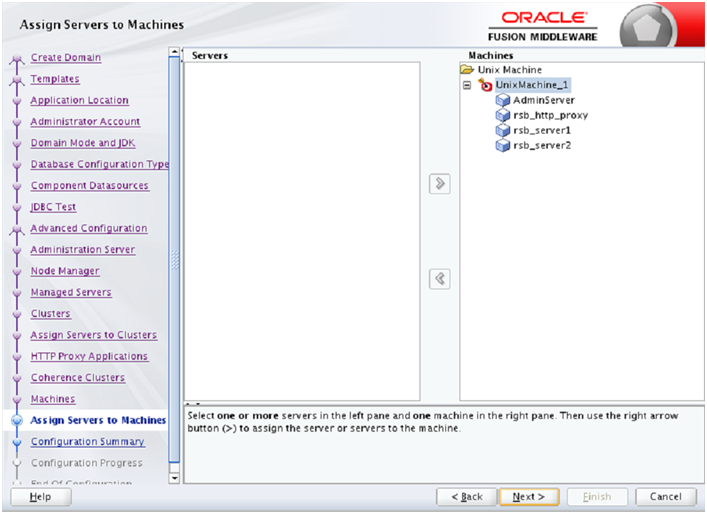Go to the Create Domain step
The height and width of the screenshot is (514, 707).
click(66, 58)
